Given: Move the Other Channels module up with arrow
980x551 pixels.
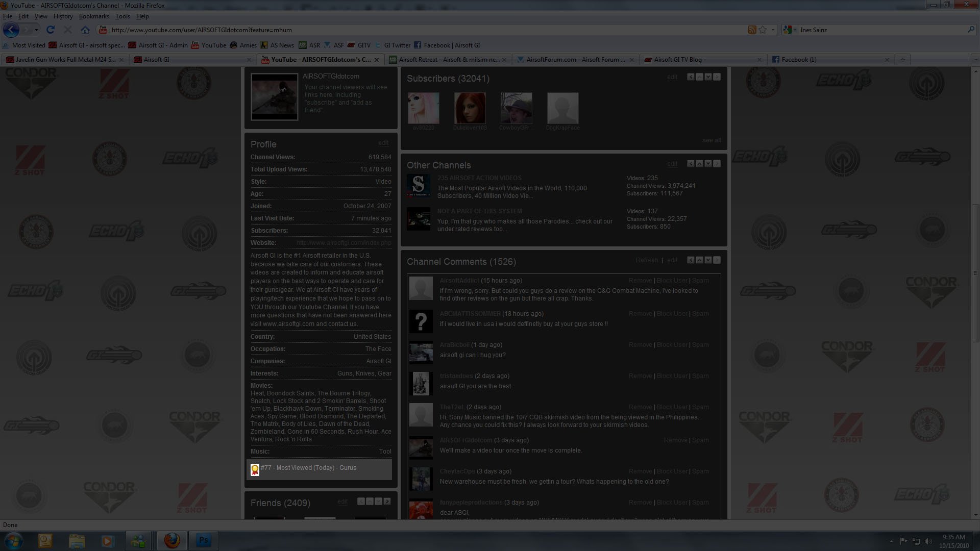Looking at the screenshot, I should [x=699, y=164].
